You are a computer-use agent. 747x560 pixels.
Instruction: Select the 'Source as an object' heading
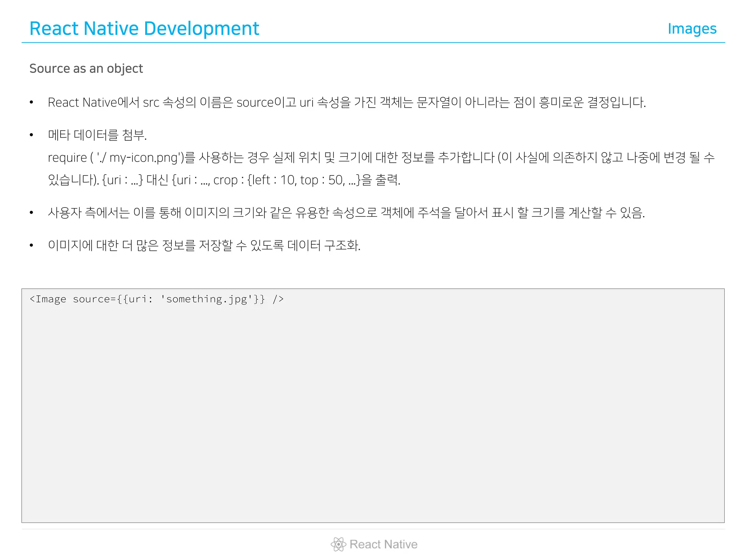pos(86,69)
